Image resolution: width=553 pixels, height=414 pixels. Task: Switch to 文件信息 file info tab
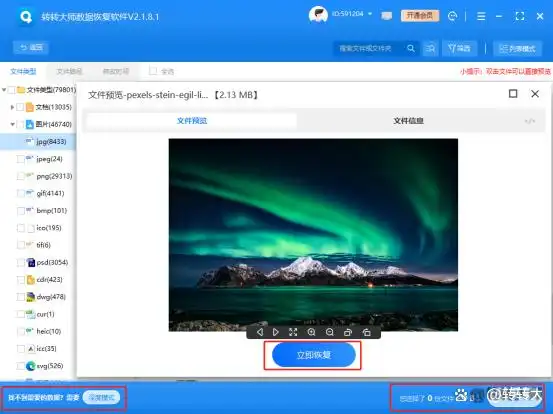[x=408, y=121]
